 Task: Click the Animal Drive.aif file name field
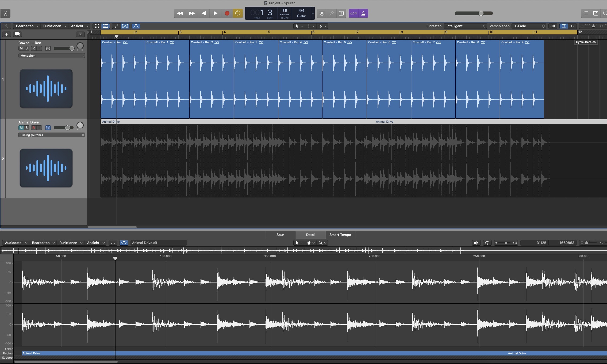(159, 243)
